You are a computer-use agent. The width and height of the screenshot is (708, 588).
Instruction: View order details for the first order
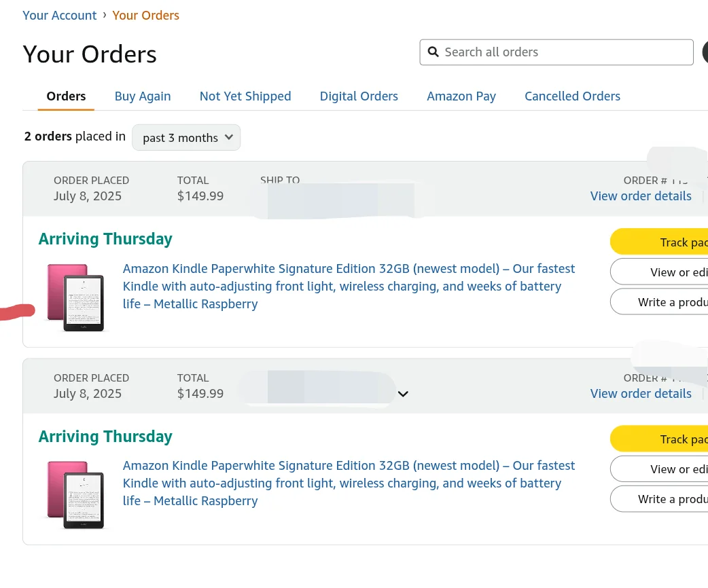pyautogui.click(x=641, y=196)
